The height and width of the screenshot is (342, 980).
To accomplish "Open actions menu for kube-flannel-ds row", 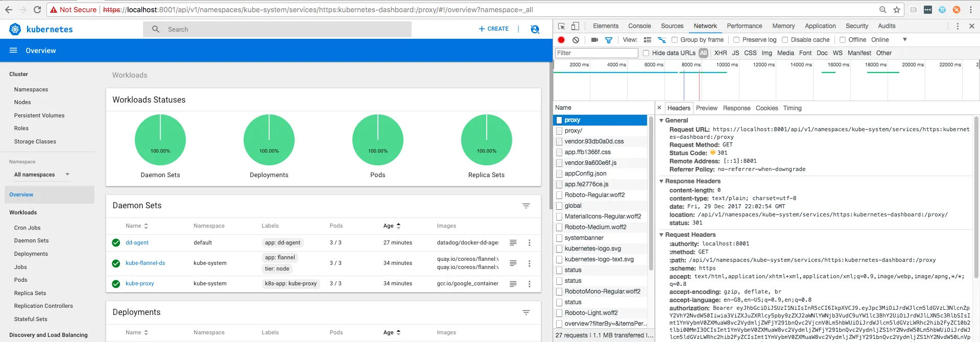I will 530,263.
